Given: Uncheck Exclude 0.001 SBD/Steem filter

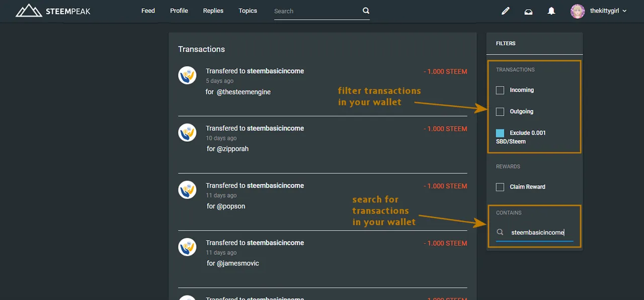Looking at the screenshot, I should tap(500, 133).
